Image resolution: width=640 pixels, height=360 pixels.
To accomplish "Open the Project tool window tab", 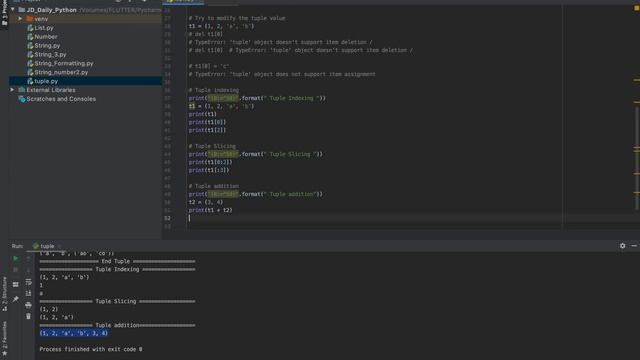I will pos(4,13).
